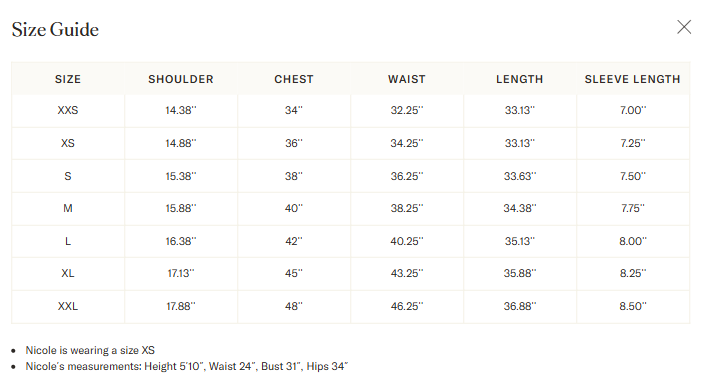Click the 17.13" shoulder value

click(181, 273)
